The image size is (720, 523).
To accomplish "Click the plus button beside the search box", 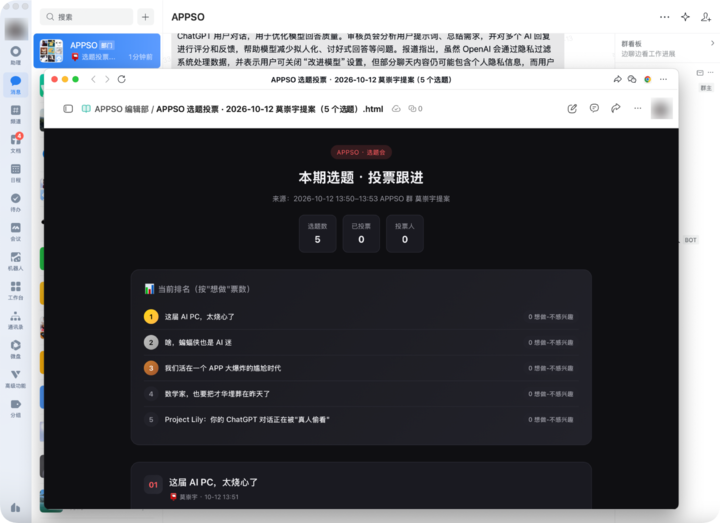I will (145, 17).
